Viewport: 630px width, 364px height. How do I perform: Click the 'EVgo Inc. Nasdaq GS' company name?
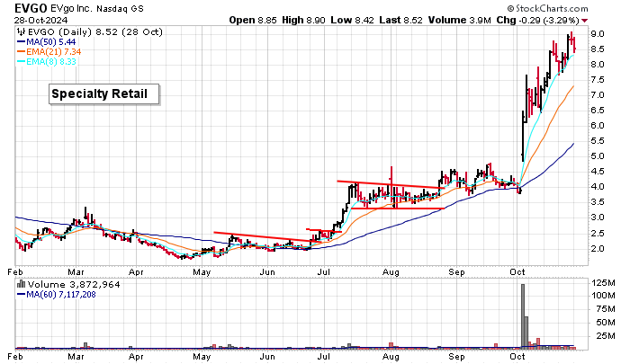(97, 8)
